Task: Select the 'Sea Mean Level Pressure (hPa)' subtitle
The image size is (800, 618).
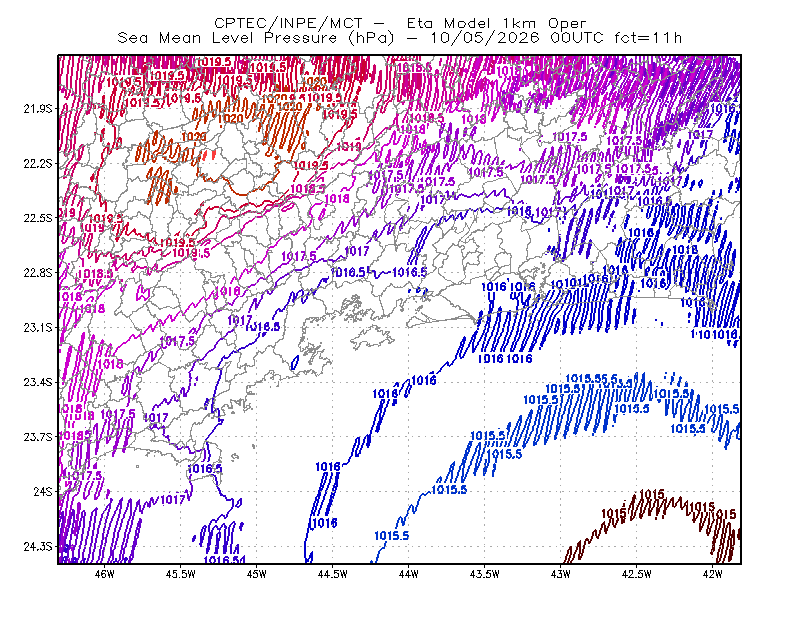Action: tap(256, 38)
